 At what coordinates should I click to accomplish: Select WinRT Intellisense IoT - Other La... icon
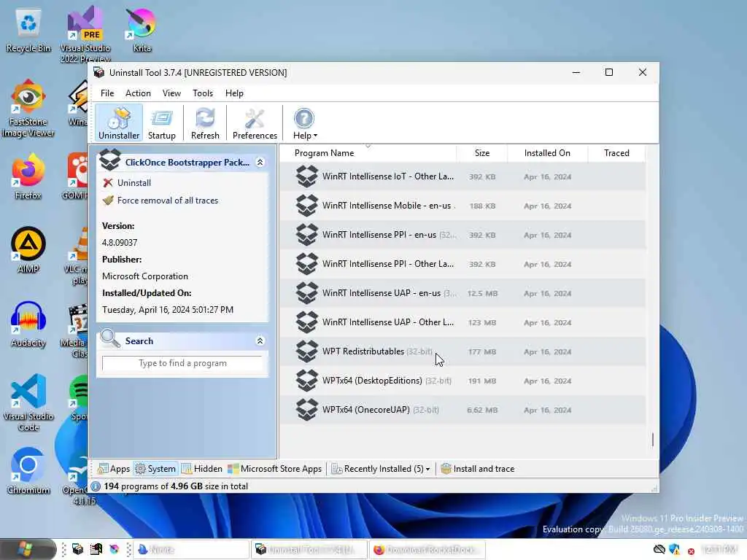click(307, 176)
